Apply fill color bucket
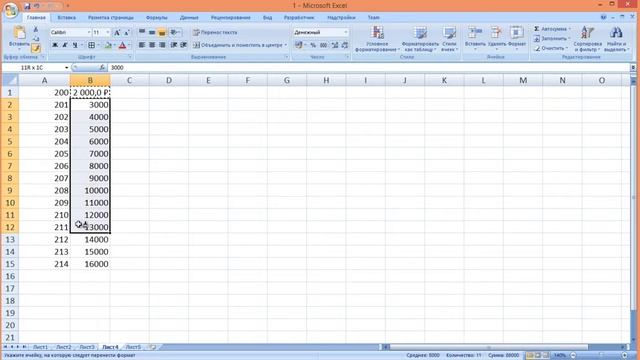 108,45
